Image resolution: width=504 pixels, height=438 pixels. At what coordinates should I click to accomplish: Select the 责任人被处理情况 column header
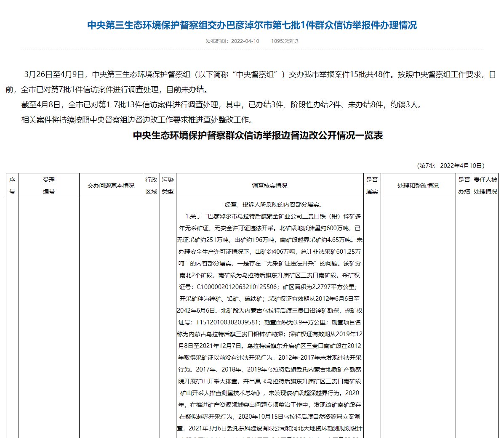[x=485, y=186]
